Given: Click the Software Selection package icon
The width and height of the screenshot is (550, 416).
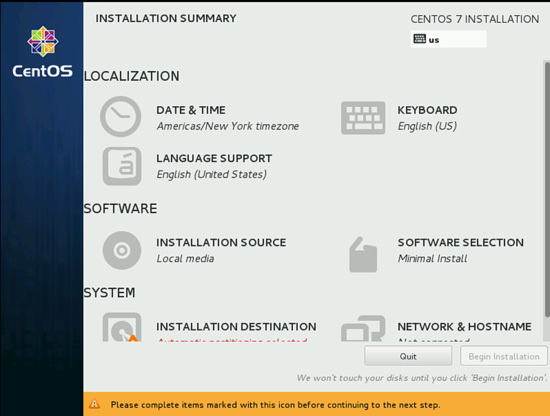Looking at the screenshot, I should click(363, 255).
